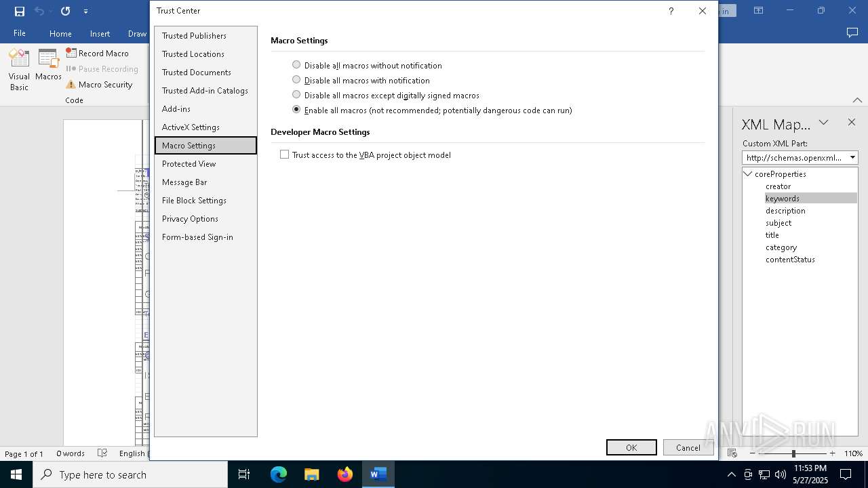Open the Windows Start menu
The image size is (868, 488).
point(16,474)
